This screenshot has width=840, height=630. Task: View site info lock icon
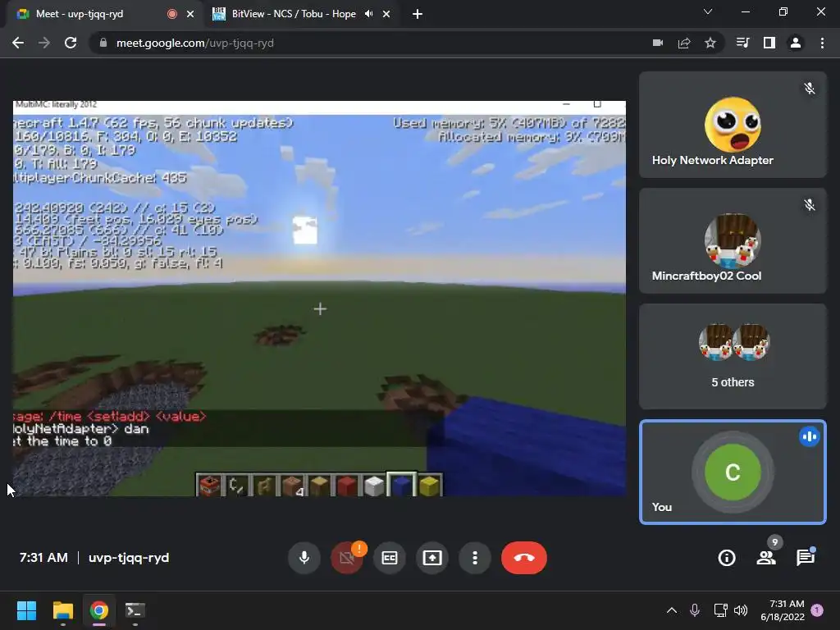click(103, 43)
